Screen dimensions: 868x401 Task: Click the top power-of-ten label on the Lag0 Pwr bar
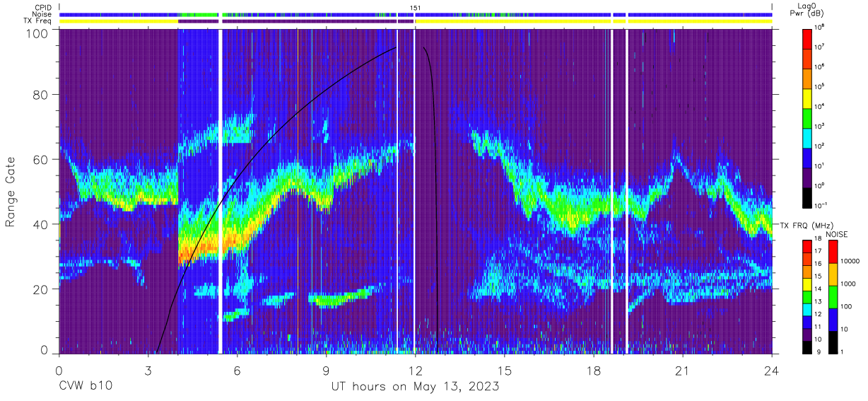tap(821, 26)
